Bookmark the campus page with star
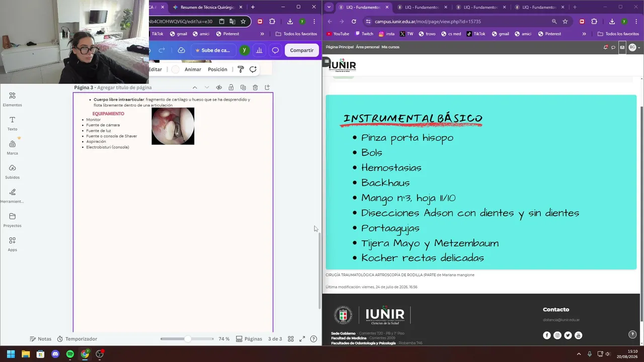Screen dimensions: 644x362 click(x=565, y=22)
